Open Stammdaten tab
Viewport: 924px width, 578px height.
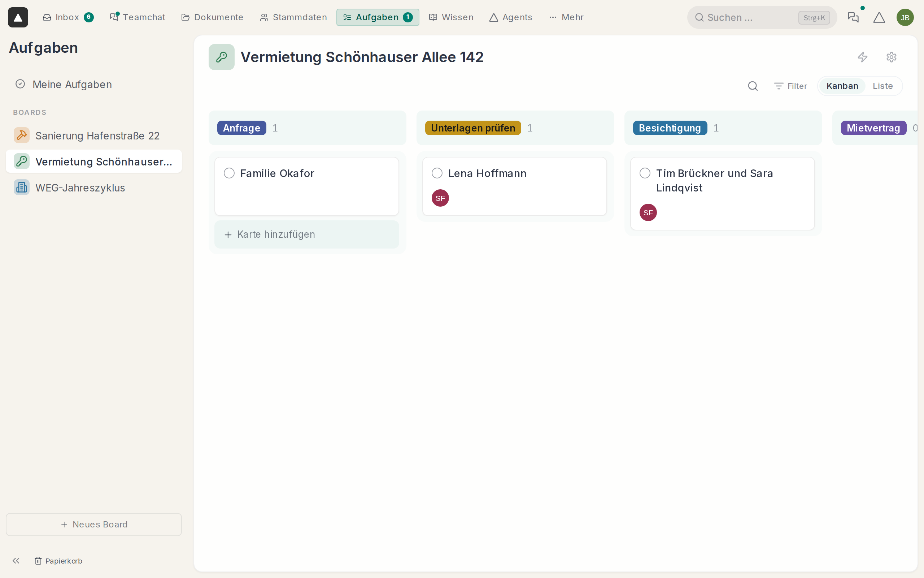pos(293,17)
